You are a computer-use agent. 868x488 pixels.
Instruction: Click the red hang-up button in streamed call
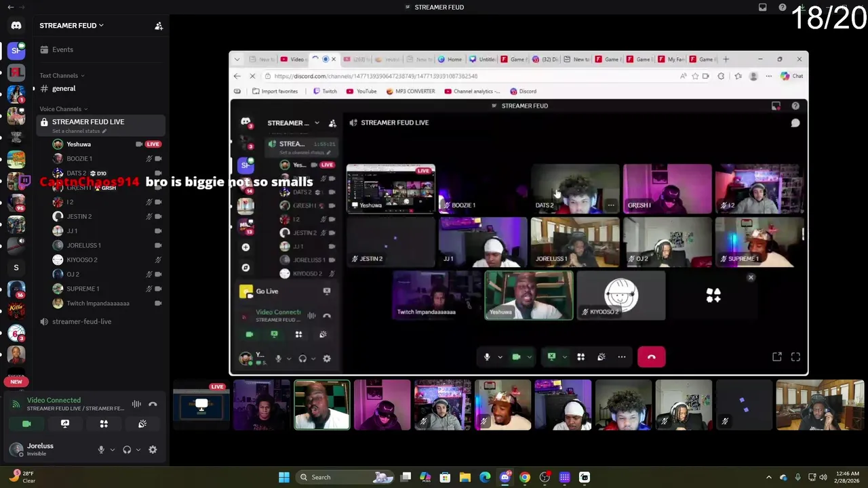coord(651,357)
